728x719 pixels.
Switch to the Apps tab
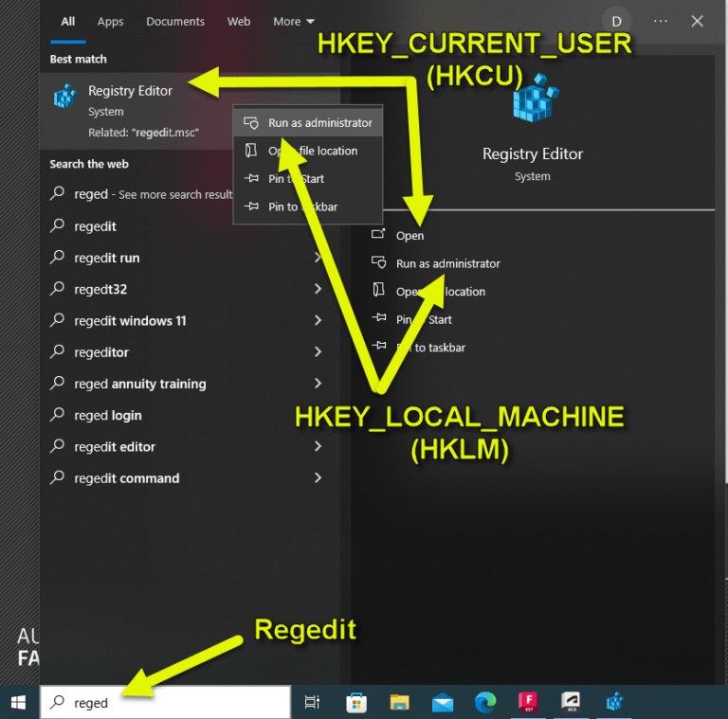click(111, 22)
